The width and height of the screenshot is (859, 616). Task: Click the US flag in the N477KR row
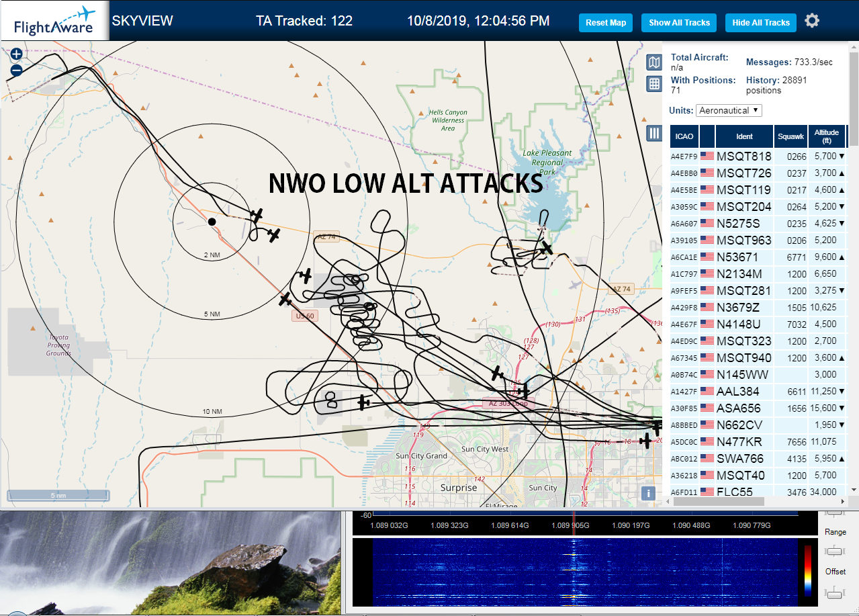coord(707,441)
